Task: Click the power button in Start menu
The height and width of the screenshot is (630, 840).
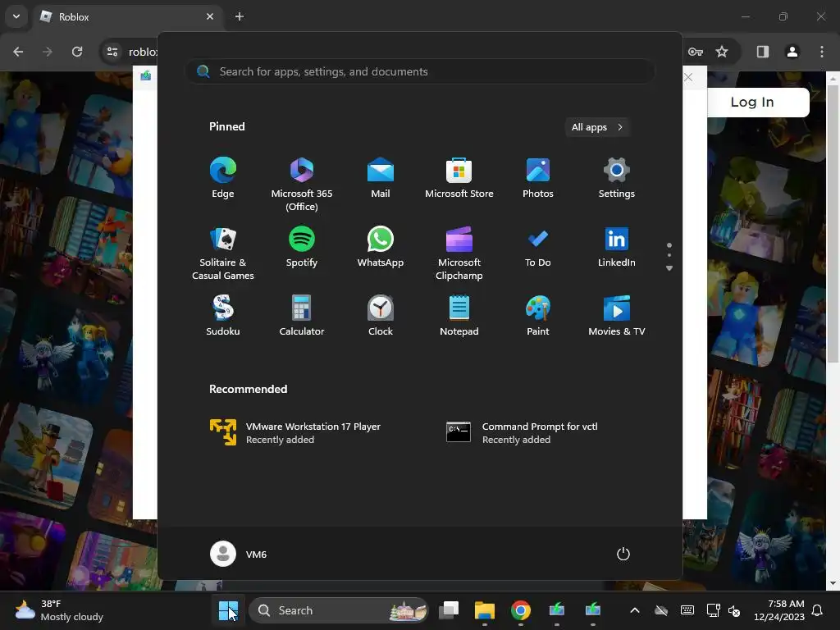Action: point(623,554)
